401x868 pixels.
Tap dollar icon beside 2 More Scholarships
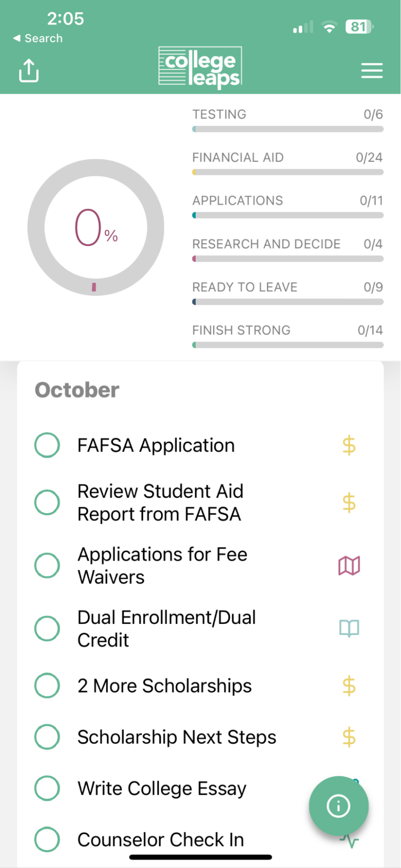tap(349, 686)
